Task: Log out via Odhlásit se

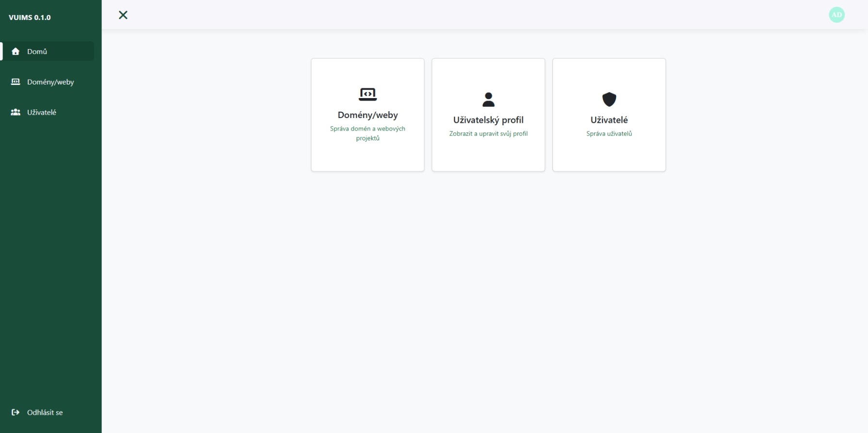Action: (x=45, y=412)
